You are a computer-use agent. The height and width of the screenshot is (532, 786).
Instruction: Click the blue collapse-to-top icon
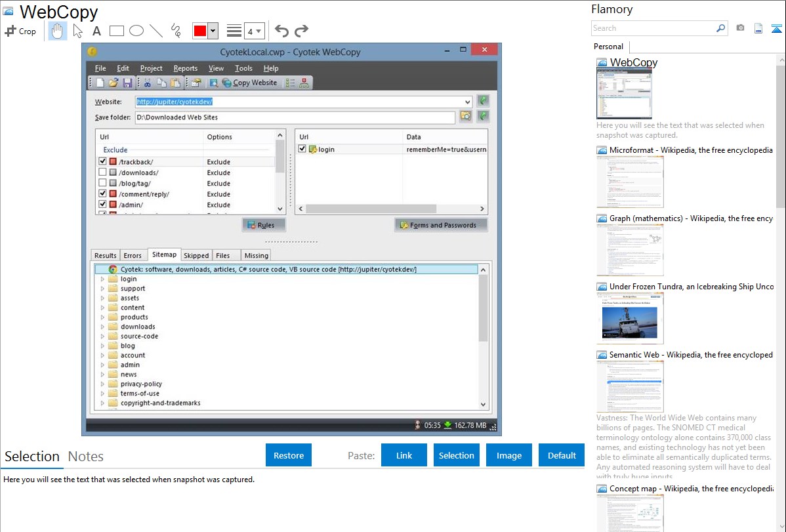coord(776,28)
